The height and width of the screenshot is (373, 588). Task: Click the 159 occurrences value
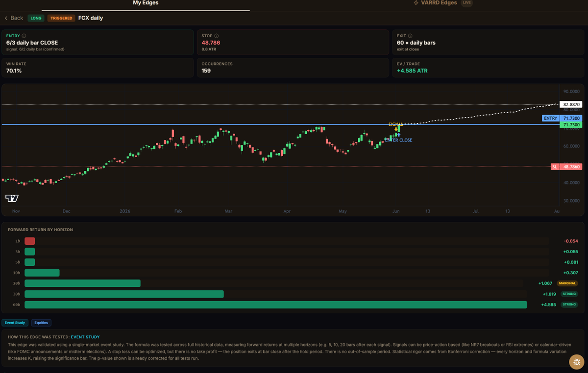pos(206,71)
